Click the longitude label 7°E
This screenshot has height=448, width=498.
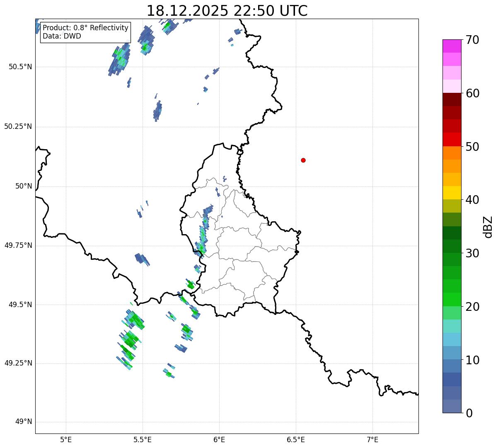point(372,439)
